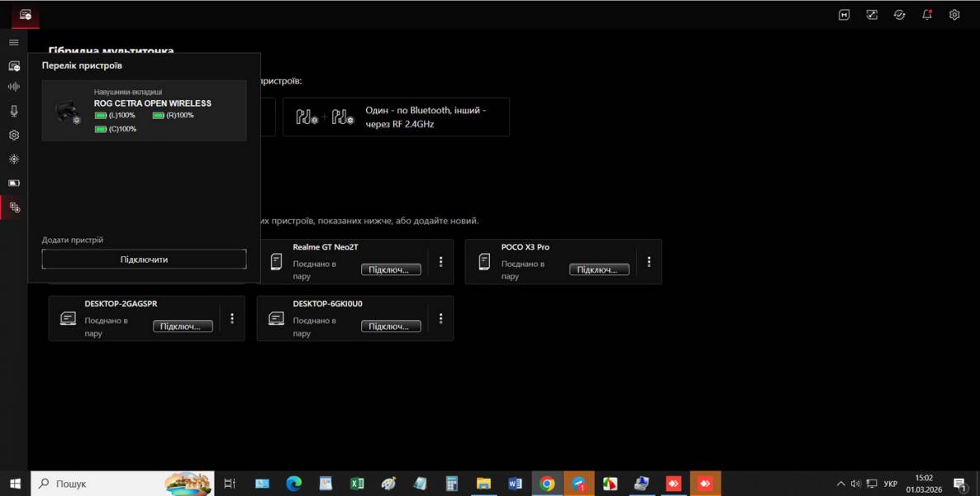Open the hamburger menu in the sidebar

click(13, 42)
